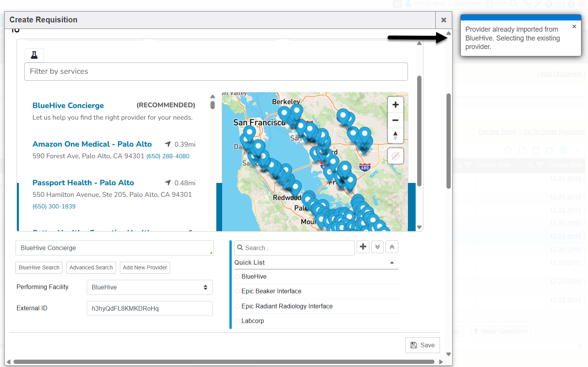The height and width of the screenshot is (367, 588).
Task: Click the Quick List search field
Action: tap(295, 248)
